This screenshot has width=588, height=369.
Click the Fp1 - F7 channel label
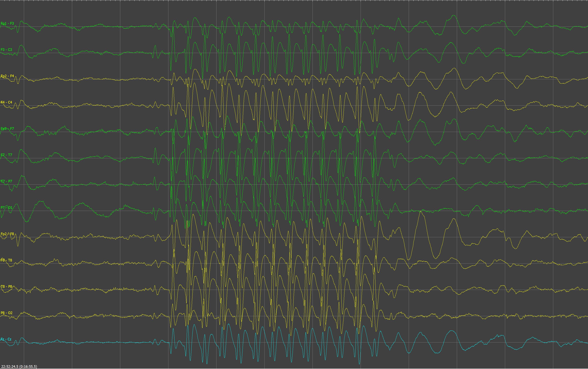[x=7, y=129]
